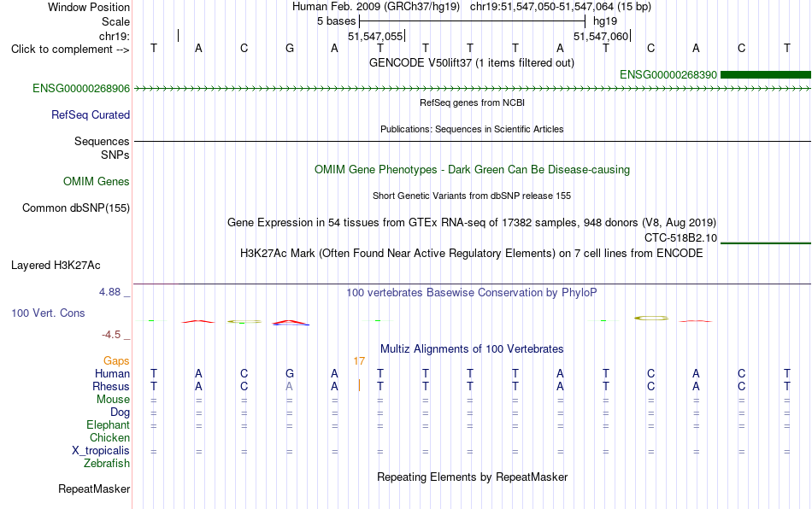
Task: Select the Rhesus alignment row label
Action: tap(111, 386)
